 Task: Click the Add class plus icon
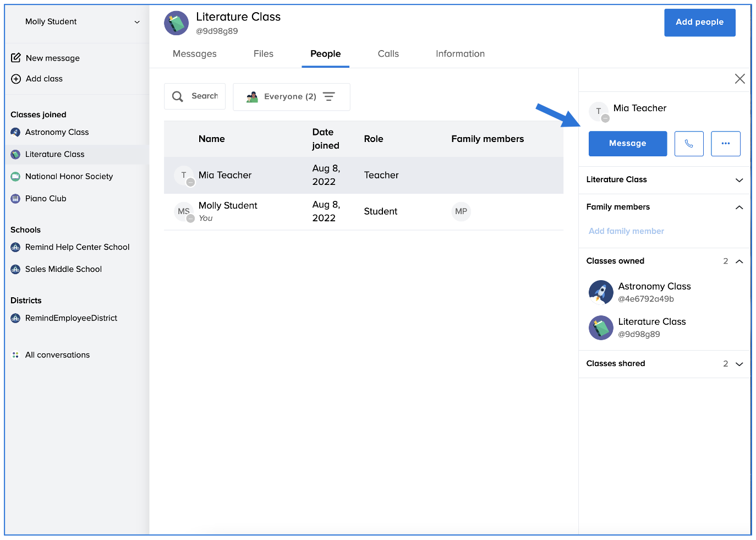(x=16, y=79)
